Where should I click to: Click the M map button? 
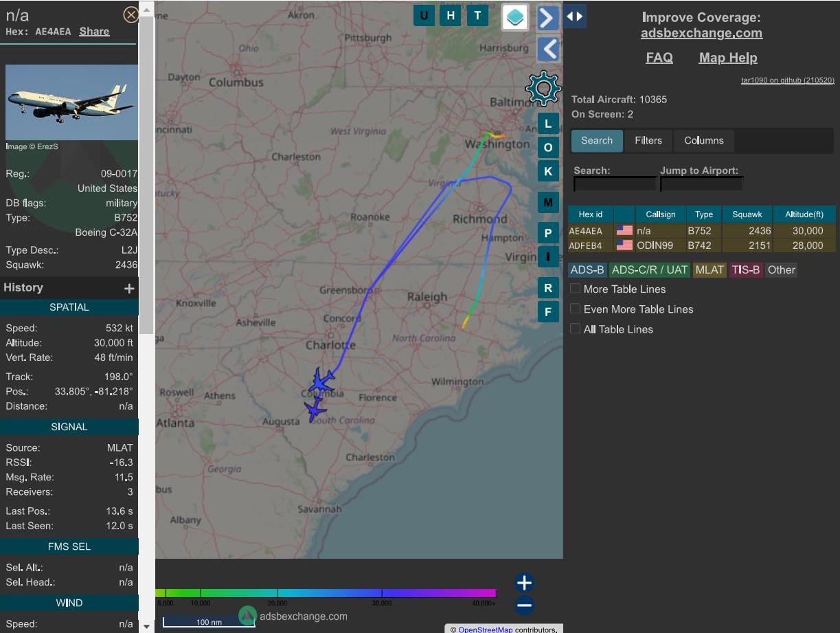pos(548,203)
